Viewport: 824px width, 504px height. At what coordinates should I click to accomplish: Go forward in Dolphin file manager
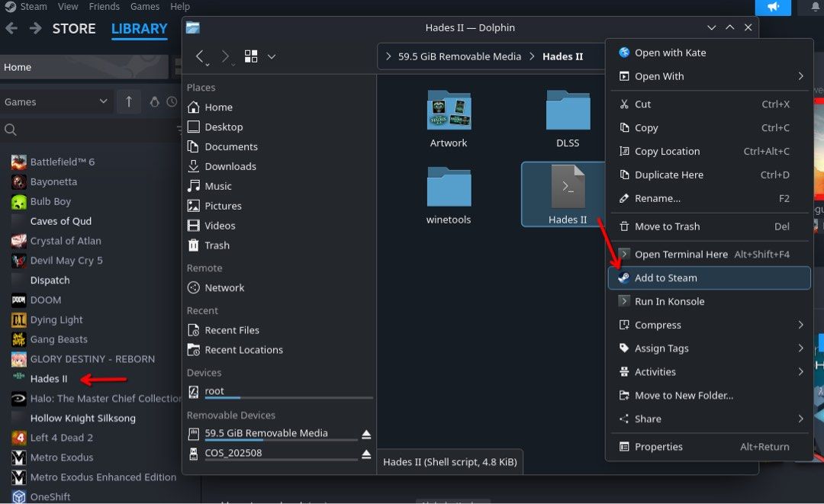(x=225, y=56)
